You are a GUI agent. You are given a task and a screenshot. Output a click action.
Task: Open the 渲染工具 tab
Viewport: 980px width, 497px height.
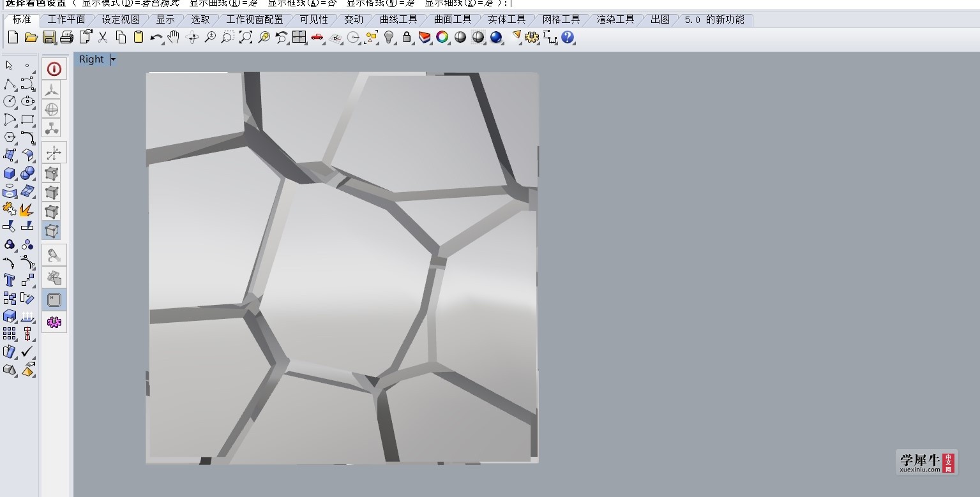point(615,20)
